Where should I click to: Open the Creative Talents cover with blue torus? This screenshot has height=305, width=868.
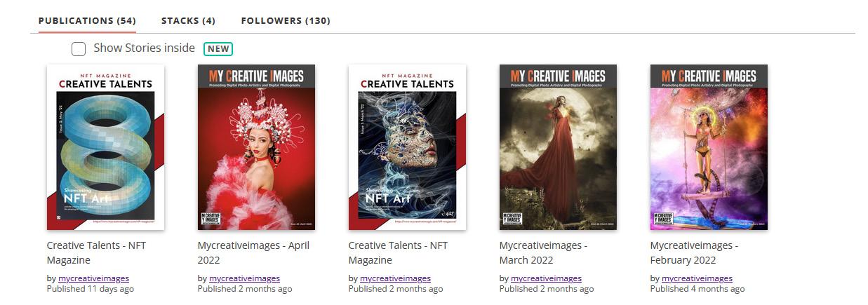[105, 147]
